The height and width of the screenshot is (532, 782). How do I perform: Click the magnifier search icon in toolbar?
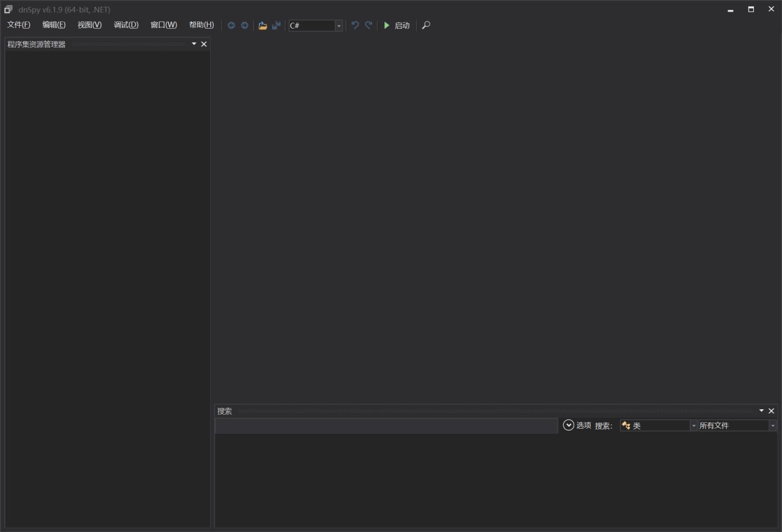pos(426,26)
